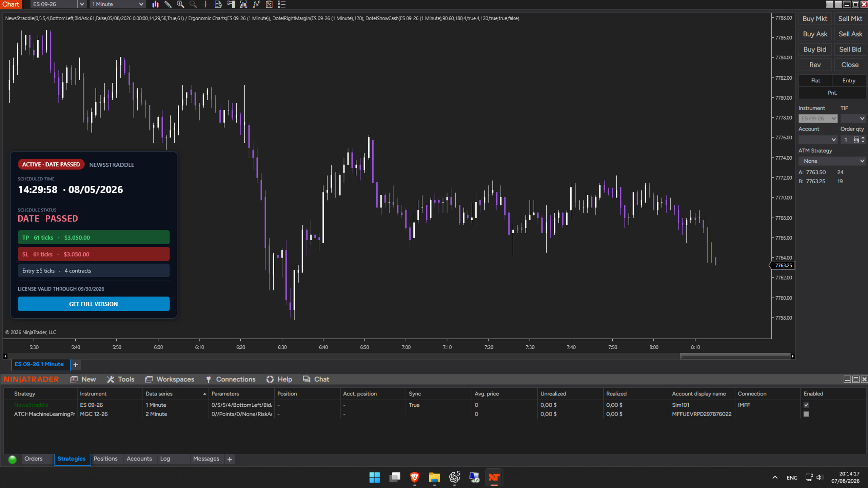Image resolution: width=868 pixels, height=488 pixels.
Task: Open File Explorer from the taskbar
Action: click(434, 477)
